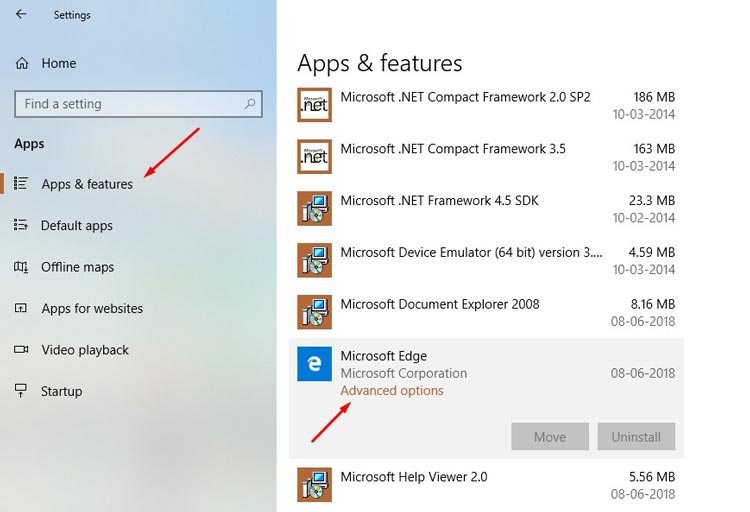Image resolution: width=750 pixels, height=512 pixels.
Task: Select Microsoft Document Explorer 2008 entry
Action: point(486,312)
